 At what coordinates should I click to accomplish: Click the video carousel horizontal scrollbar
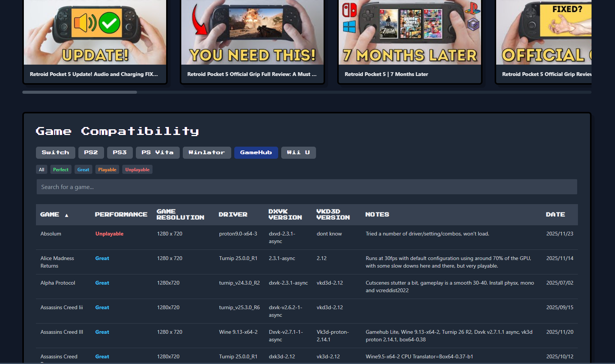(79, 92)
